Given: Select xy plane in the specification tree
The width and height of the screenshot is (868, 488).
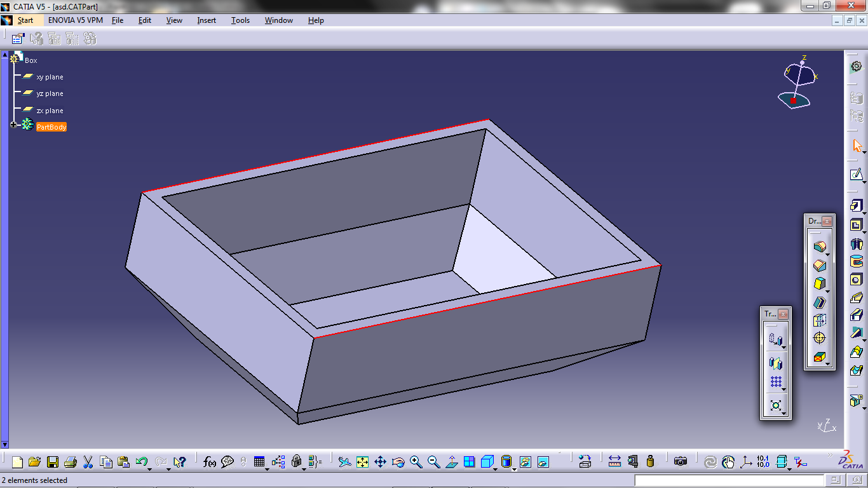Looking at the screenshot, I should pos(50,76).
